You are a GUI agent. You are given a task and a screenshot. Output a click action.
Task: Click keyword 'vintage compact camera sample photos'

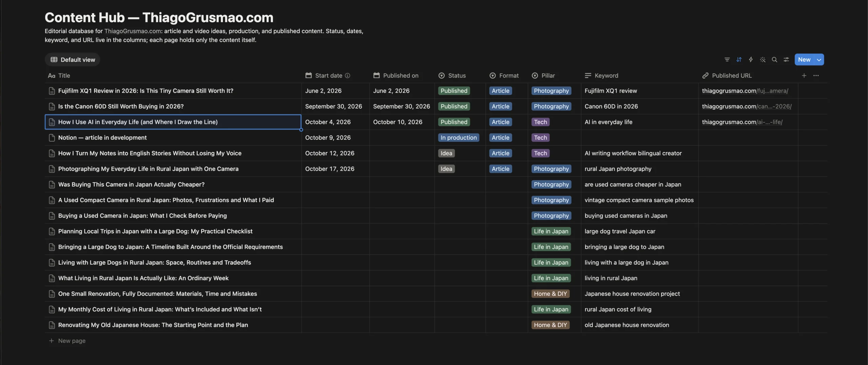(639, 200)
